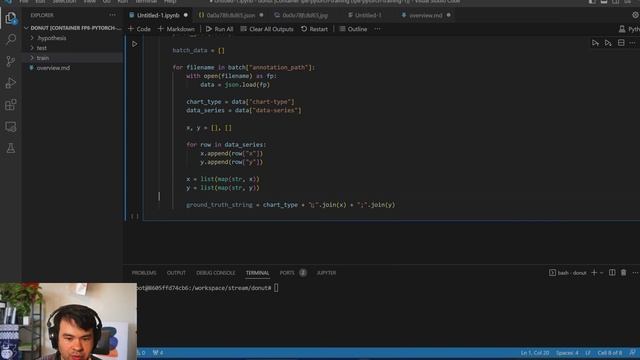Split the current notebook cell

point(621,43)
